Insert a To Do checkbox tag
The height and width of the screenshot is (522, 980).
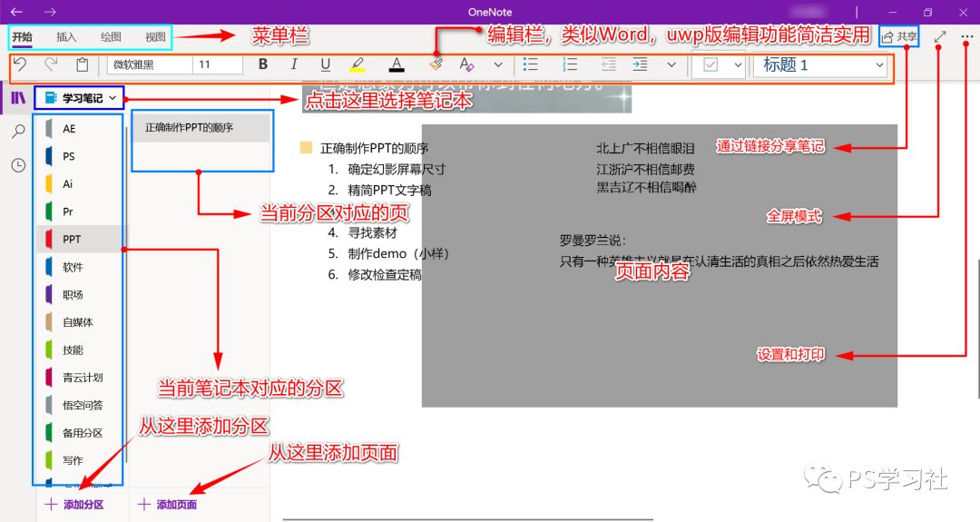tap(710, 65)
